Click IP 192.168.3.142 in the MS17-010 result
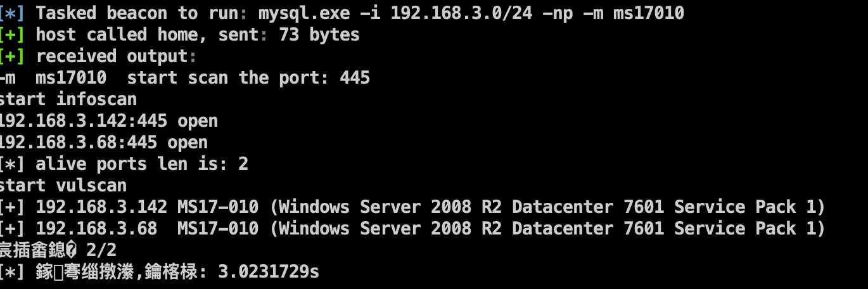 click(x=101, y=207)
